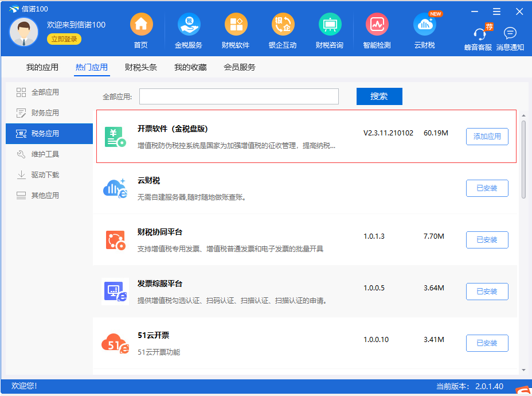Click the 1.0.0.10 version text
This screenshot has height=396, width=532.
pos(376,340)
